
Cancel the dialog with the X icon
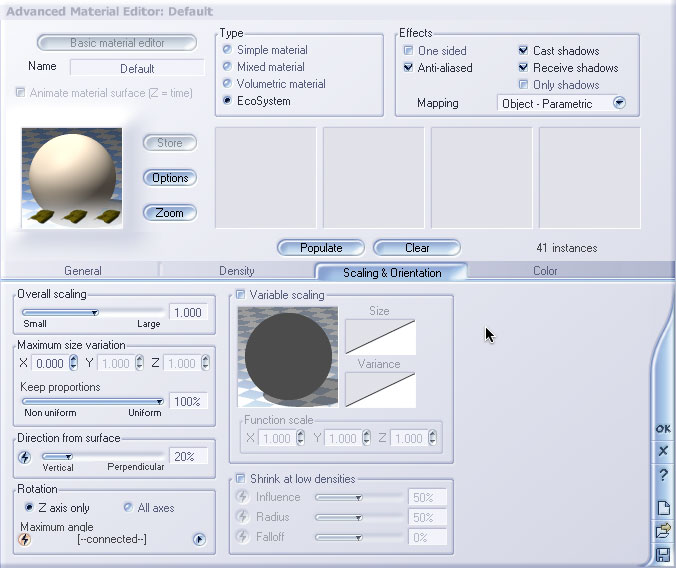click(x=662, y=452)
